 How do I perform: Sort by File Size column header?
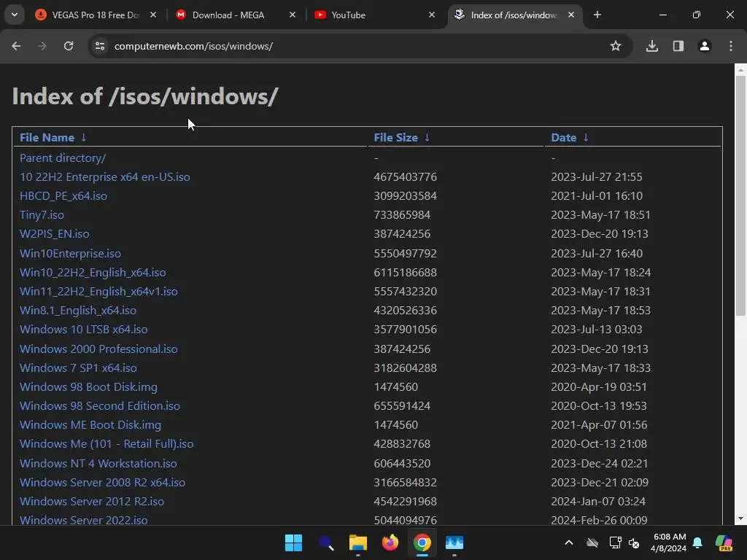click(x=395, y=138)
